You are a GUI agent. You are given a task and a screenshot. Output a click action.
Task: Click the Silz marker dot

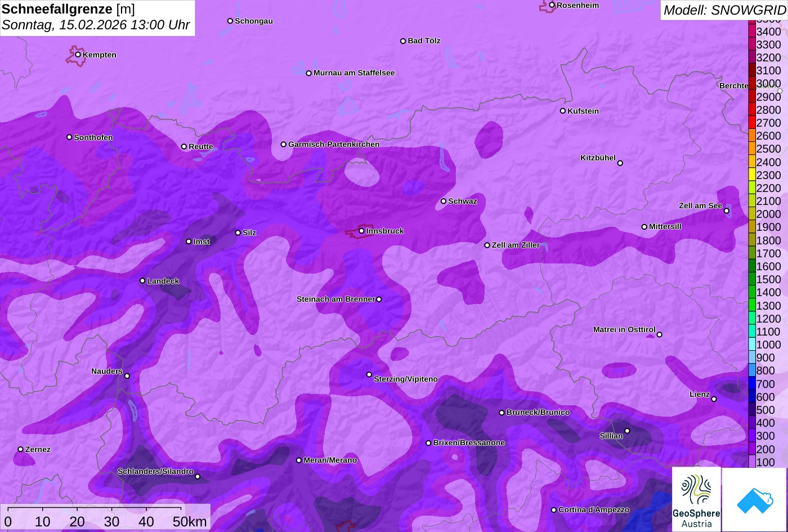(238, 233)
